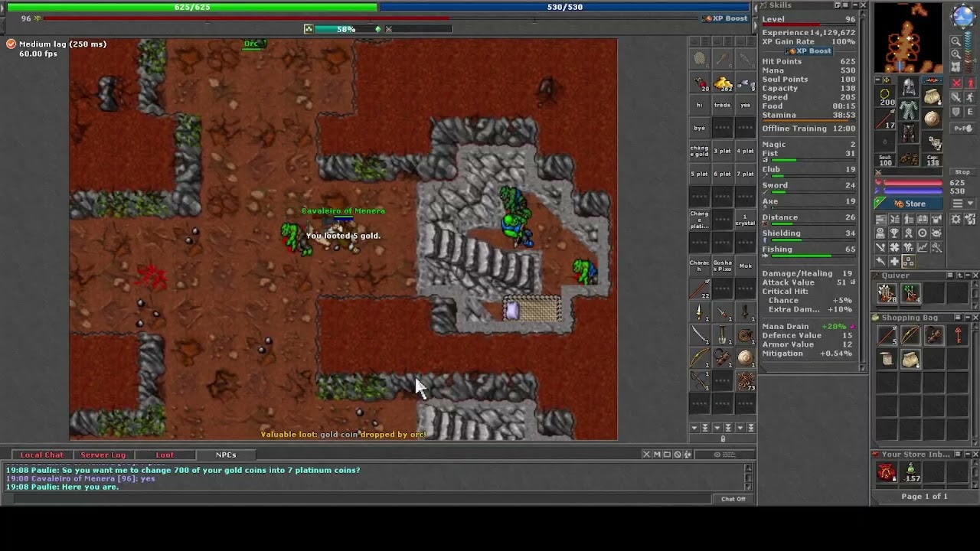
Task: Enable chase opponent mode
Action: [x=970, y=97]
